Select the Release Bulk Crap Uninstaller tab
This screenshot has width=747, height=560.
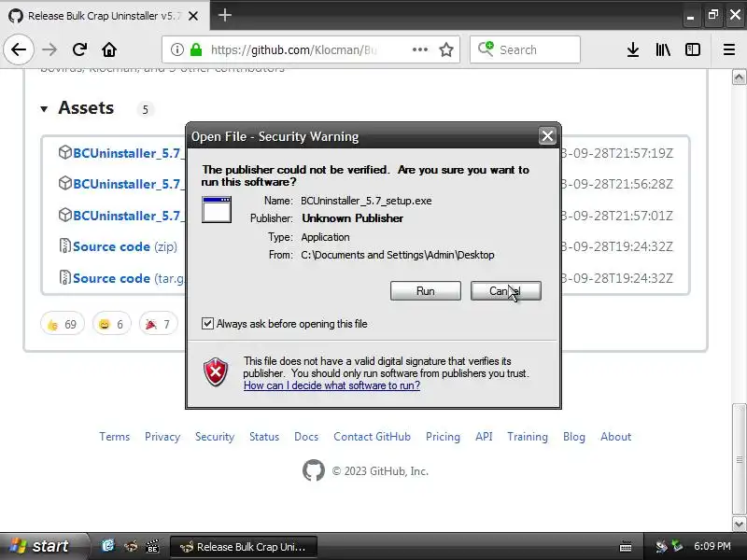coord(105,16)
